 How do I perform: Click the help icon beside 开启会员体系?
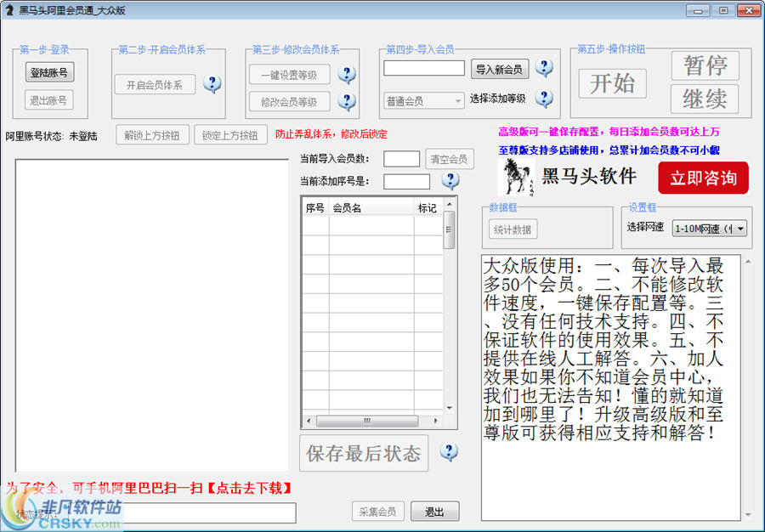212,84
